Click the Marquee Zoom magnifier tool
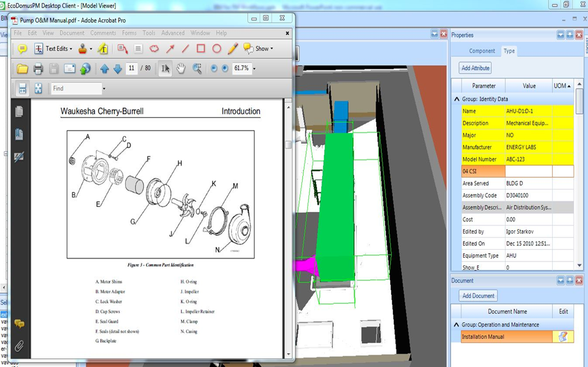The image size is (588, 367). (197, 69)
